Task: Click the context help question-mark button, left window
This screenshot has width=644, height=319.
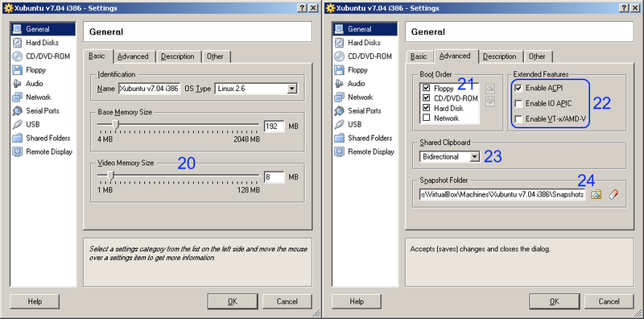Action: (x=303, y=8)
